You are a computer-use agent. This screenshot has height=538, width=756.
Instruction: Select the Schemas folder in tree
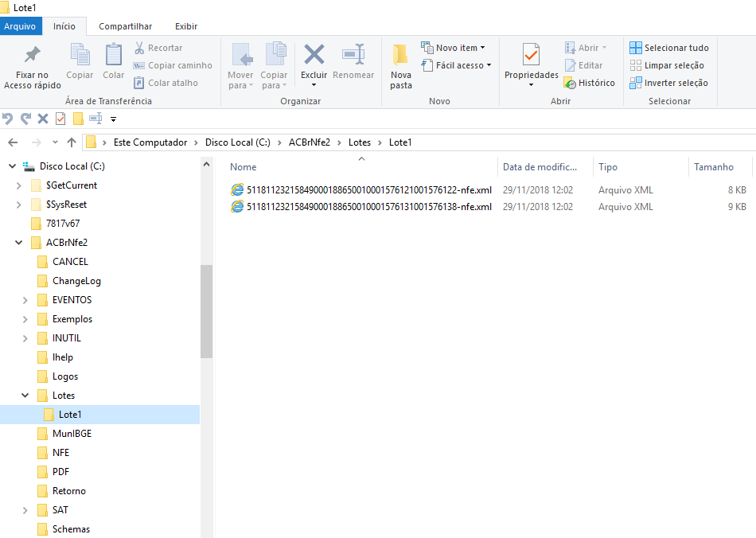tap(71, 529)
